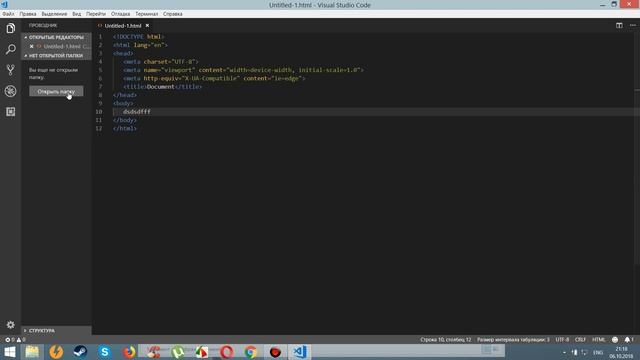Image resolution: width=640 pixels, height=360 pixels.
Task: Open the Вид menu
Action: (77, 14)
